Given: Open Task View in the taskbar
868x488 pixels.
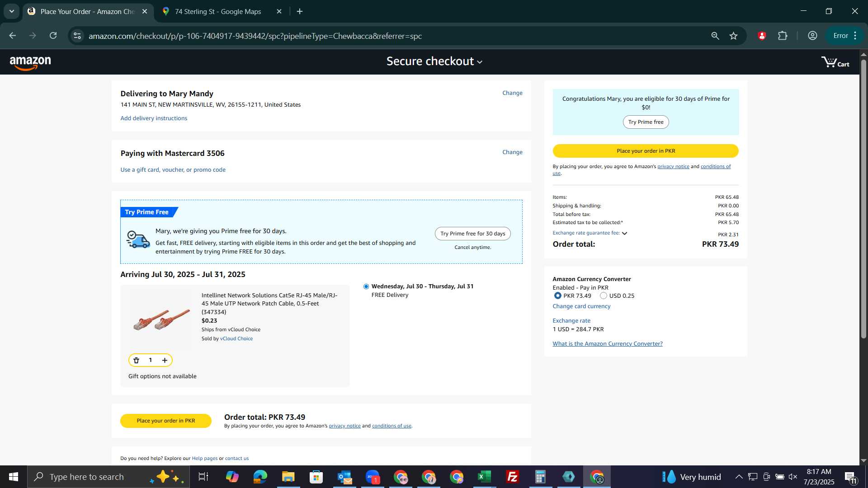Looking at the screenshot, I should (203, 477).
